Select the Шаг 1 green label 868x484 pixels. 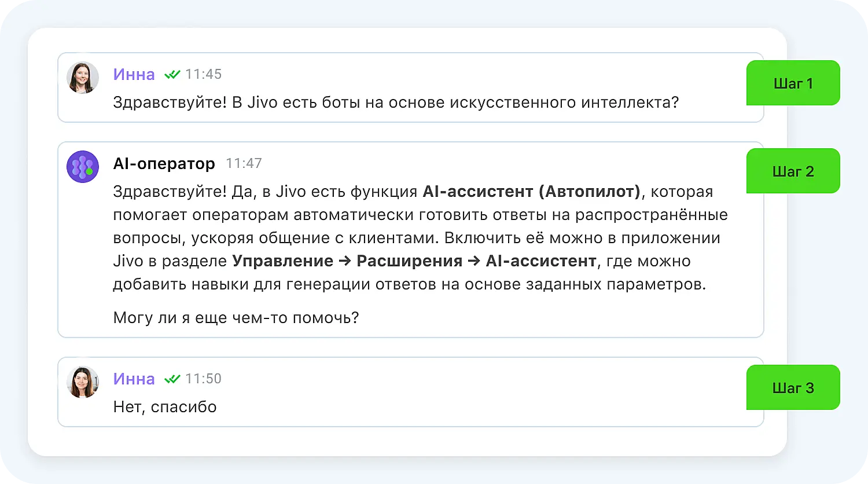point(793,83)
